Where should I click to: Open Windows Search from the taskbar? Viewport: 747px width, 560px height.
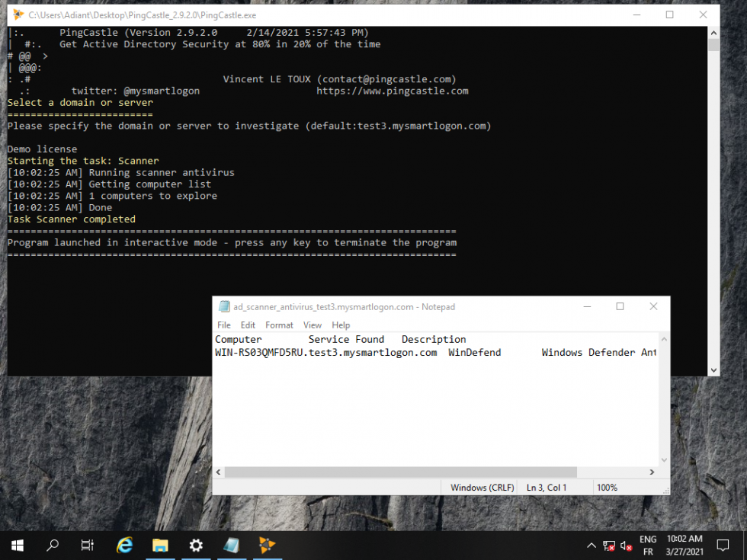tap(52, 545)
